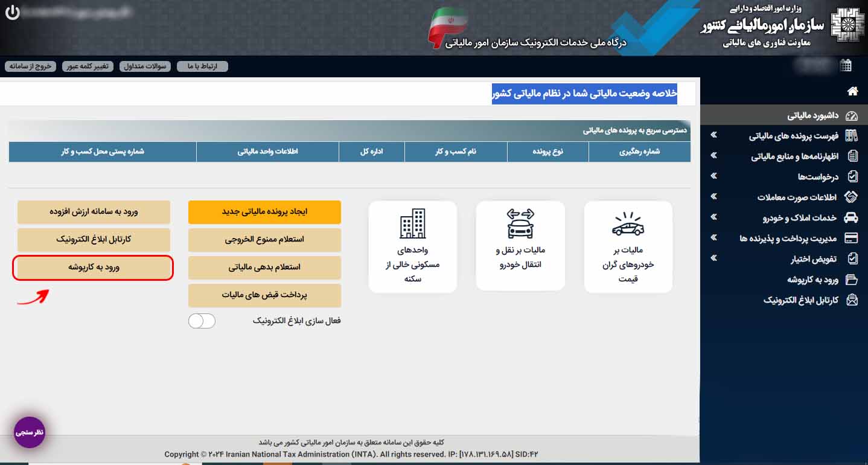Click the mail icon beside کارتابل ابلاغ الکترونیک in the sidebar
The width and height of the screenshot is (868, 465).
tap(852, 300)
